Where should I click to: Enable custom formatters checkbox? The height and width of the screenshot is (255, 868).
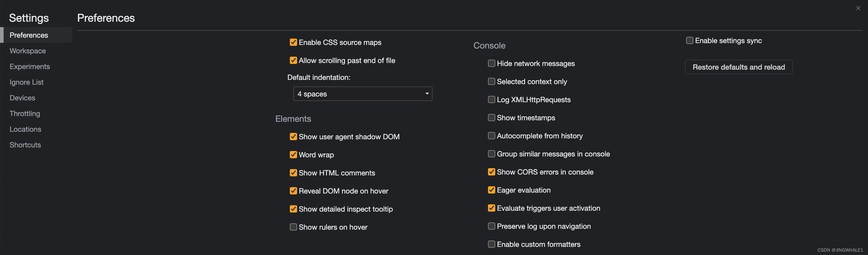(491, 244)
